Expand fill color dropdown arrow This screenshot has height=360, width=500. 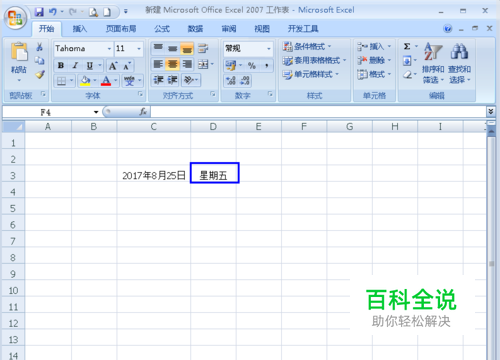pyautogui.click(x=95, y=81)
